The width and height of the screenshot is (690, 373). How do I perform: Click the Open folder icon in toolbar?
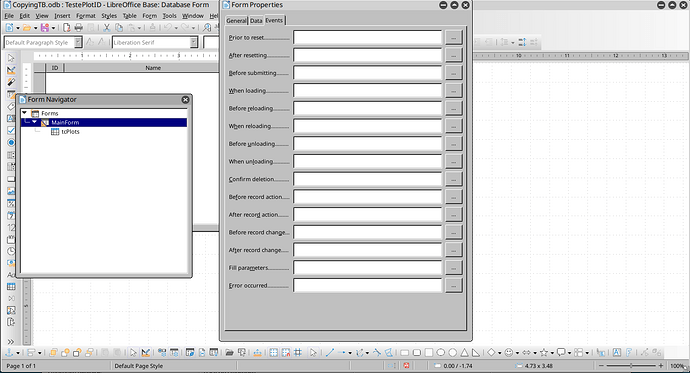27,28
